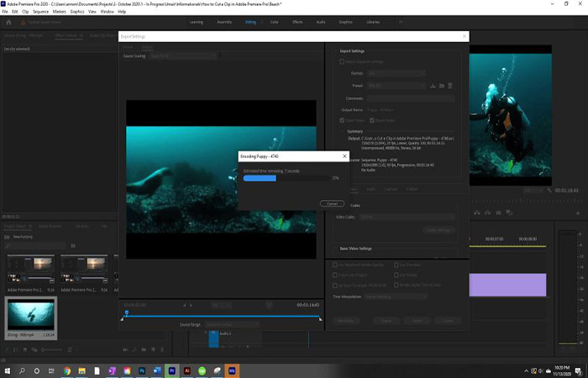Click the Lift icon under Program monitor
The height and width of the screenshot is (378, 588).
(x=477, y=213)
